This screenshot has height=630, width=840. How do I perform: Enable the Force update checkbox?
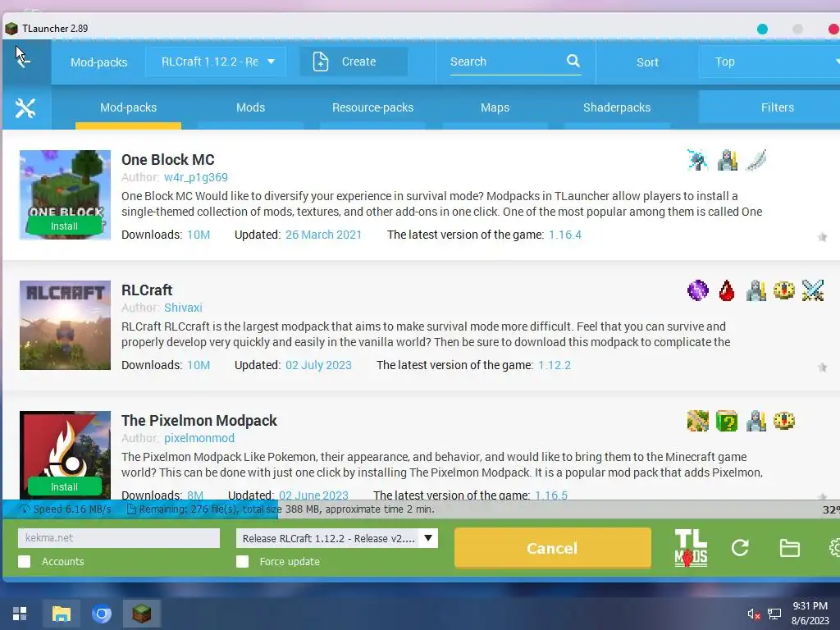243,561
